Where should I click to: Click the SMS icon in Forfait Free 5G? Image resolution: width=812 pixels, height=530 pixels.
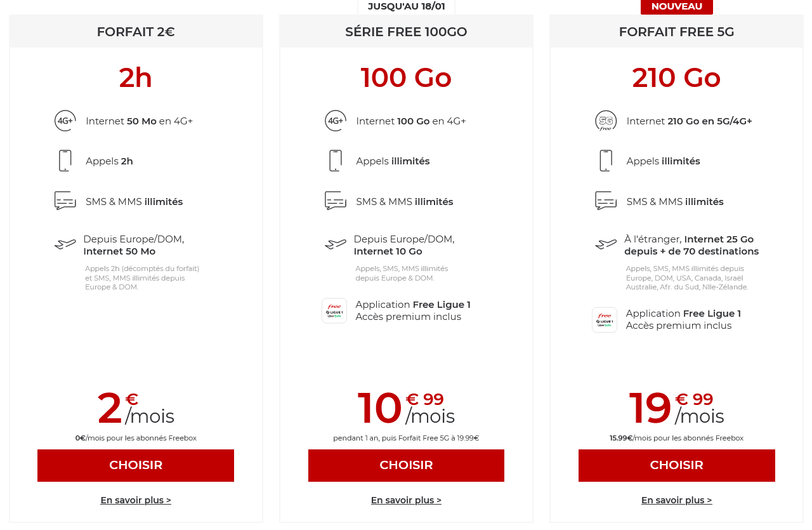[606, 201]
